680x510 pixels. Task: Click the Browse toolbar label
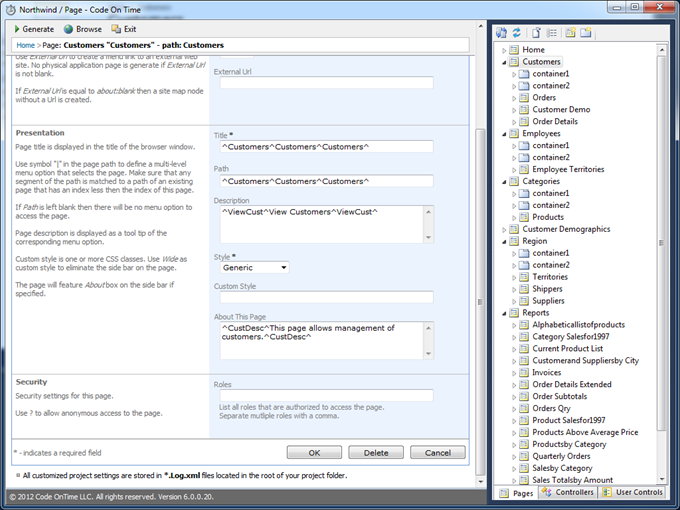tap(88, 29)
